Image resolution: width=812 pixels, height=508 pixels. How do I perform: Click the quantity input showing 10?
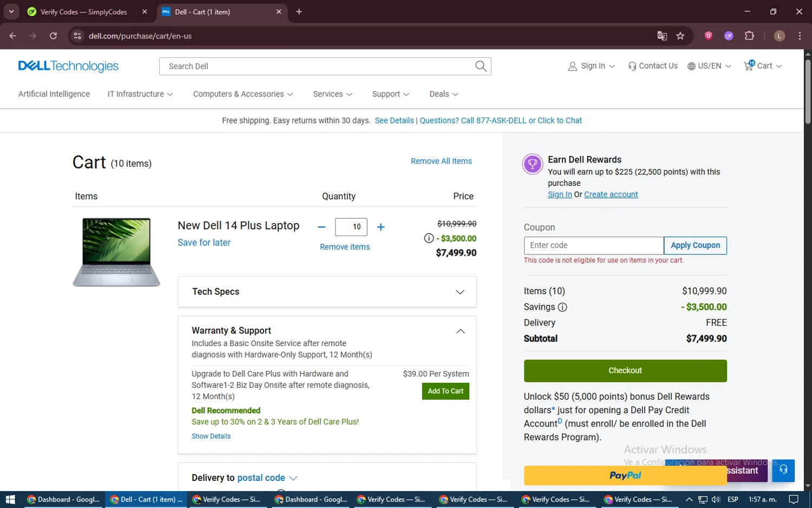point(351,227)
